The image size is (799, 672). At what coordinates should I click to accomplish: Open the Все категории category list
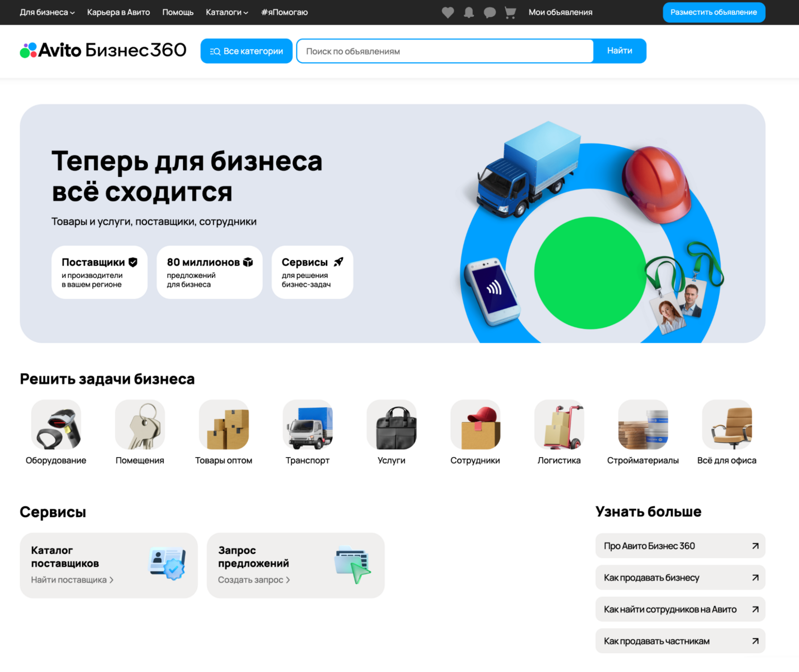click(246, 51)
